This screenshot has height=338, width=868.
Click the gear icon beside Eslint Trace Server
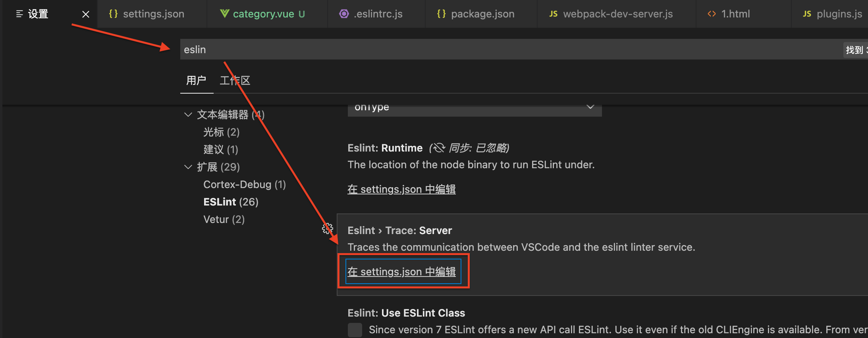point(328,229)
